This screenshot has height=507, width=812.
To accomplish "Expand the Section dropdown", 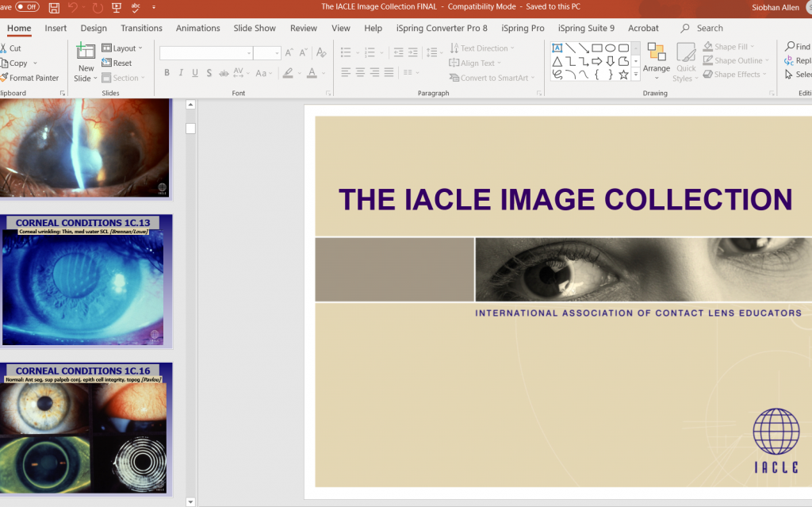I will tap(123, 78).
